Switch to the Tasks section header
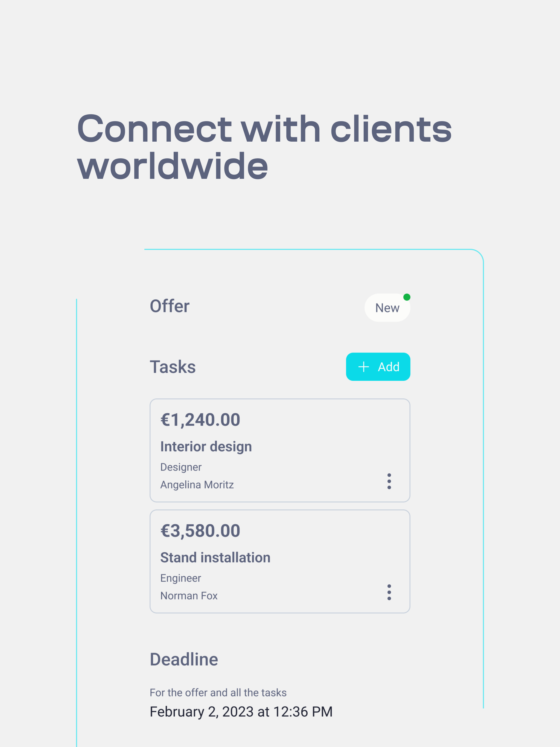Image resolution: width=560 pixels, height=747 pixels. click(173, 367)
